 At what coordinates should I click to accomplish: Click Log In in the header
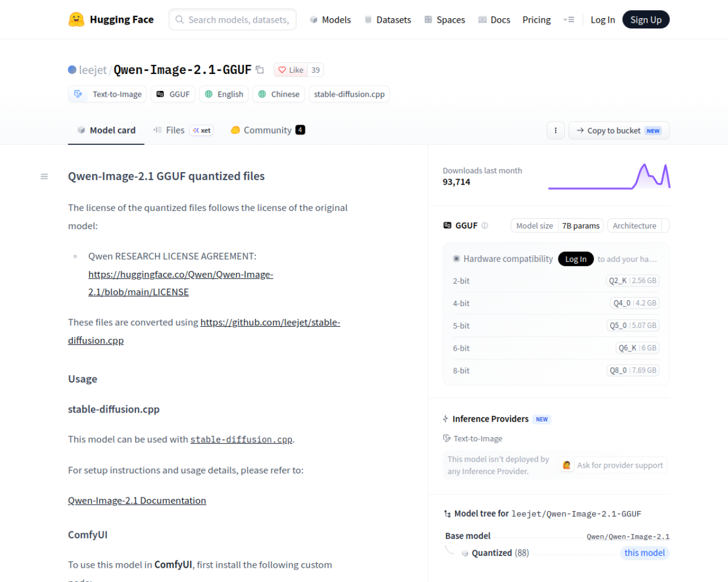[x=603, y=20]
